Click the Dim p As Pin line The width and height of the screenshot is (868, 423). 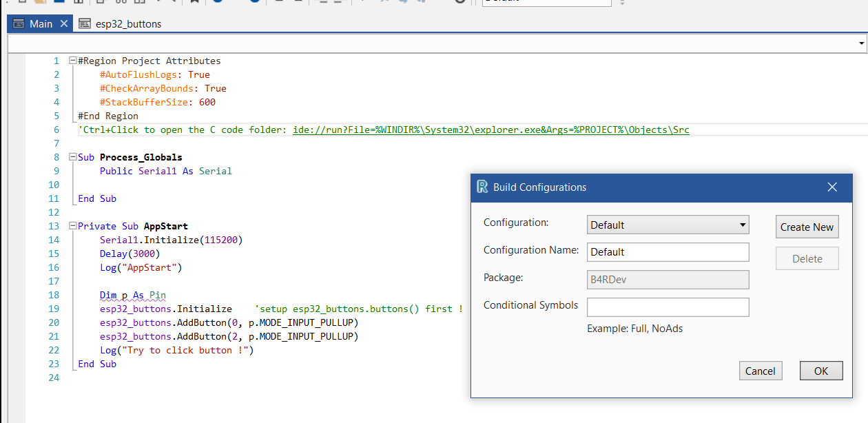point(133,295)
